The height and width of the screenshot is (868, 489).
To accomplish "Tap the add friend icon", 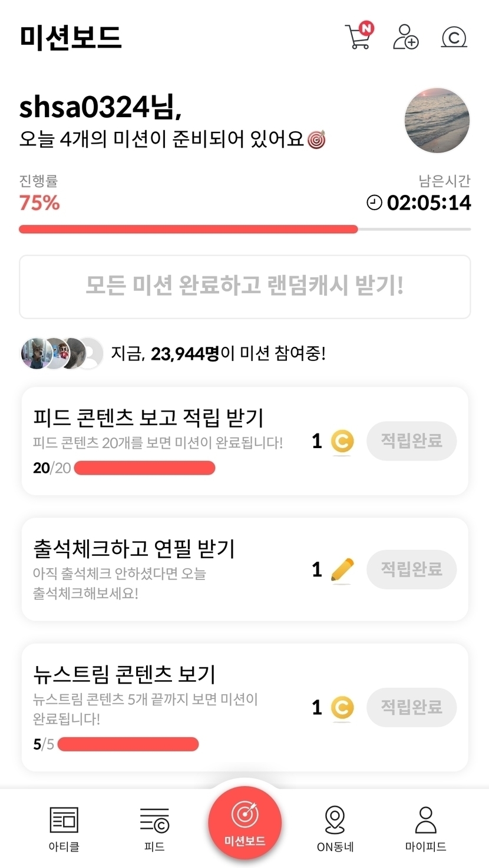I will 405,37.
